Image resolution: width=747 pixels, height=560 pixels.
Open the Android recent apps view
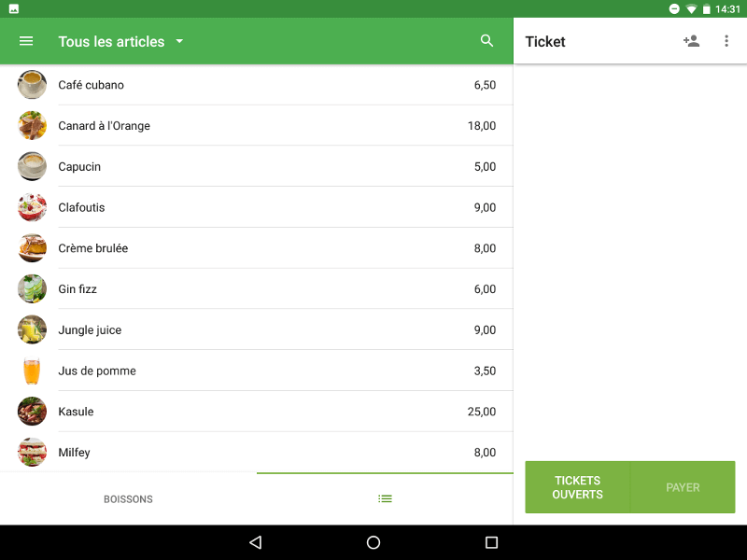click(x=492, y=542)
